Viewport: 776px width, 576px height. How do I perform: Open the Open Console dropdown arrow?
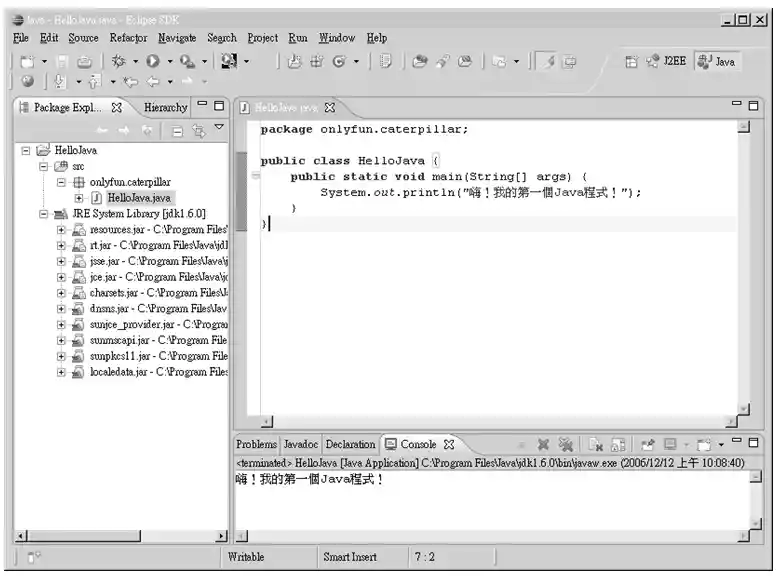pyautogui.click(x=721, y=445)
